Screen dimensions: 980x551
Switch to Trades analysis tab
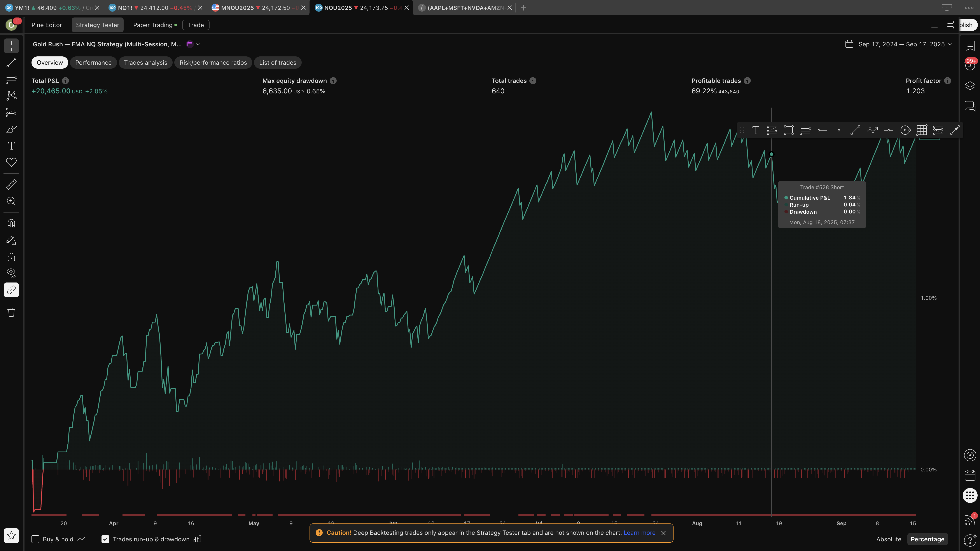[x=145, y=62]
